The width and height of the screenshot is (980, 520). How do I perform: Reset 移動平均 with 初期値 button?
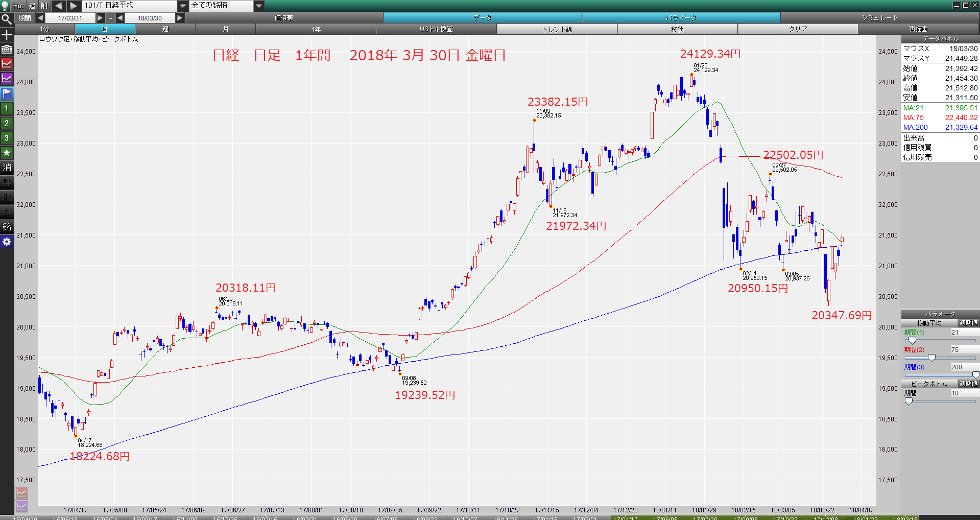tap(968, 323)
